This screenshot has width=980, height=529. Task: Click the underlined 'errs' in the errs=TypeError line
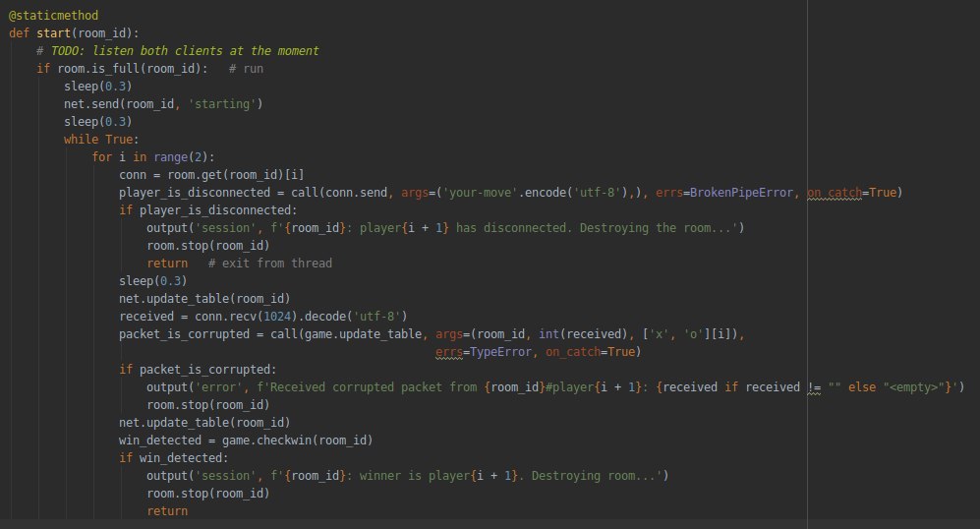(x=449, y=352)
